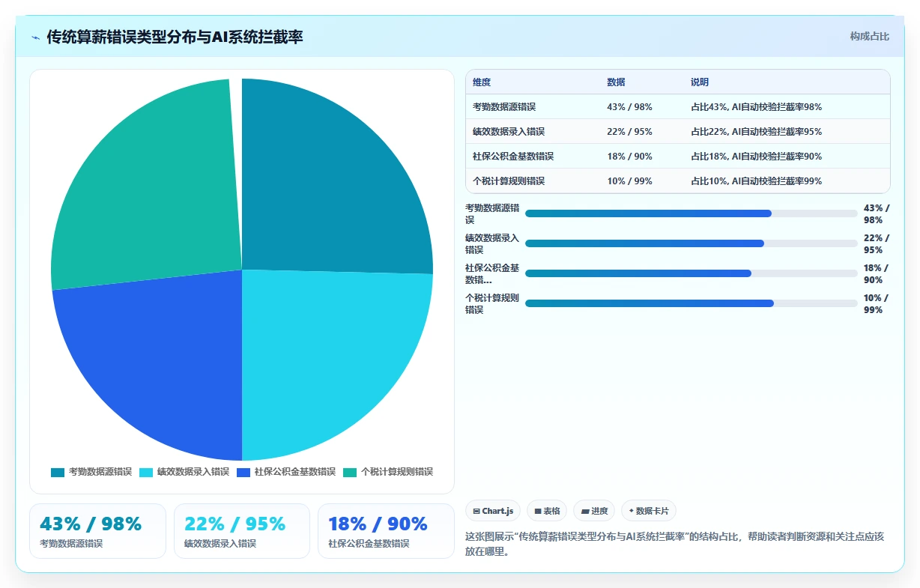Click the 维度 column header
920x588 pixels.
482,82
